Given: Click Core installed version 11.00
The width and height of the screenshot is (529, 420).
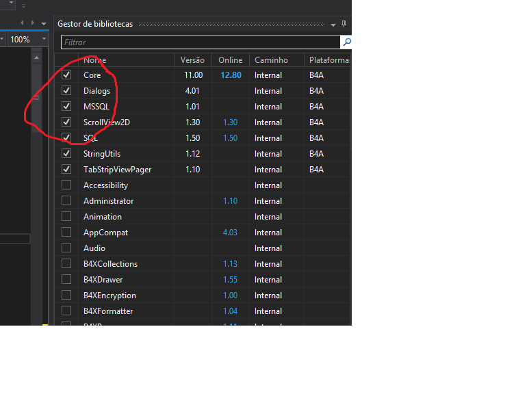Looking at the screenshot, I should [x=193, y=75].
